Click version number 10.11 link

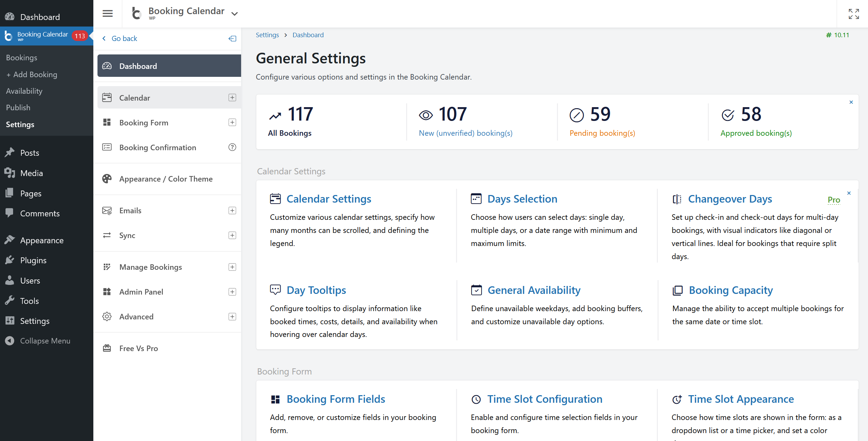(837, 35)
